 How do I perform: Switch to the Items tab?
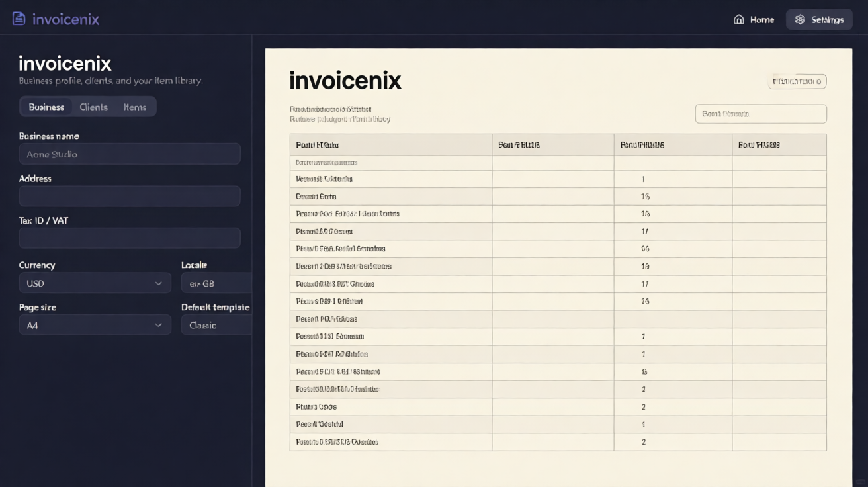pos(135,107)
